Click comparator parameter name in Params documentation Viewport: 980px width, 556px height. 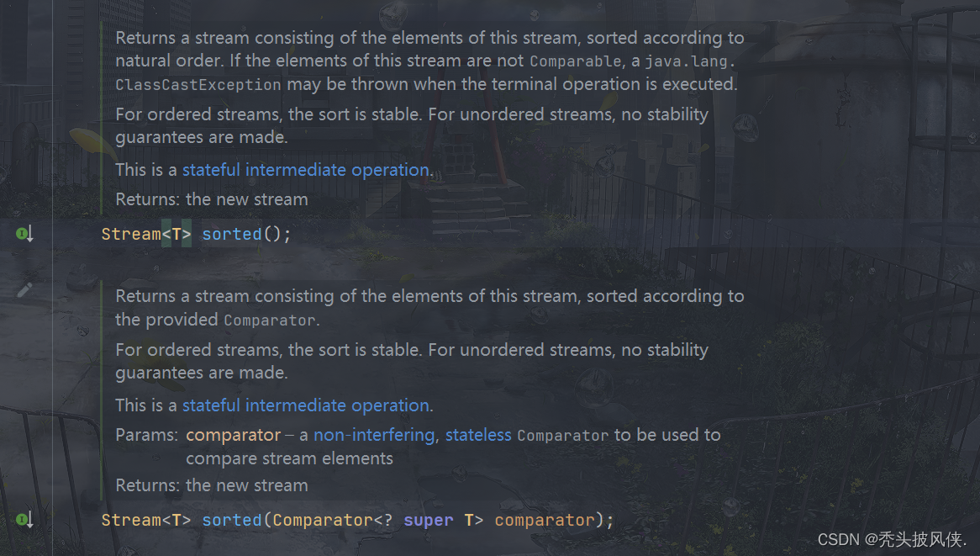(233, 435)
